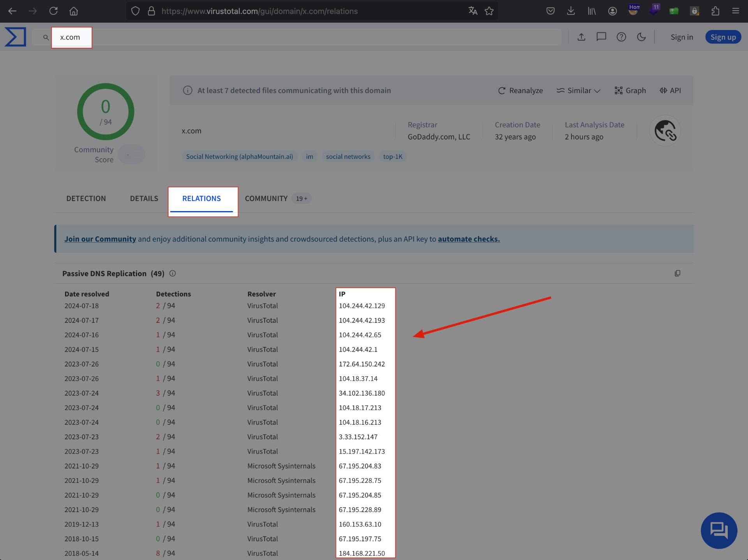Viewport: 748px width, 560px height.
Task: Open the chat support bubble
Action: 719,530
